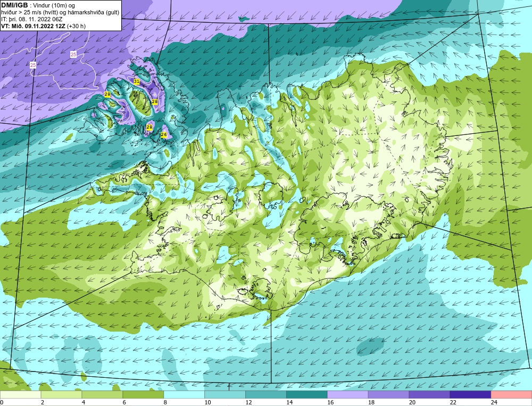Click the yellow 26 maximum gust label
Screen dimensions: 532x406
[164, 135]
